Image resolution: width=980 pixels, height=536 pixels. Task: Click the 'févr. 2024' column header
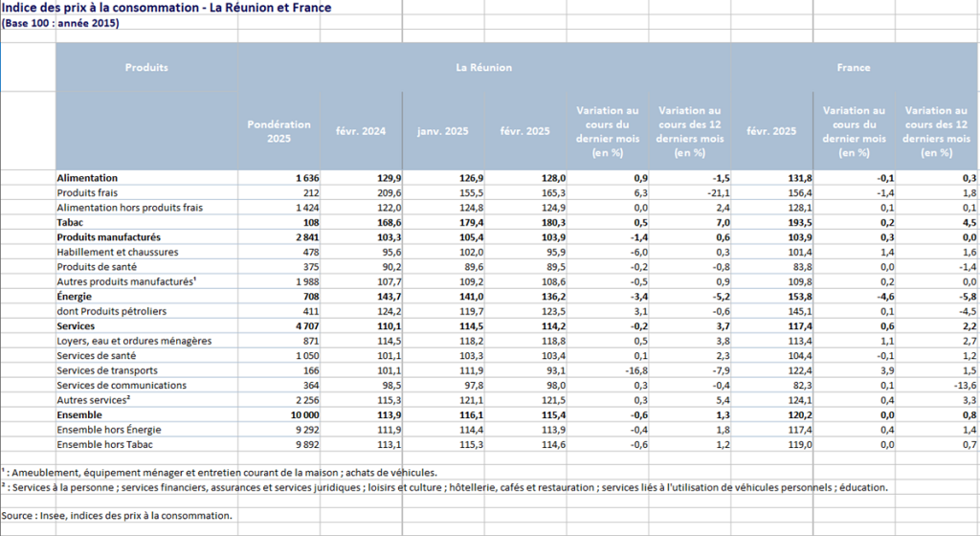(361, 131)
